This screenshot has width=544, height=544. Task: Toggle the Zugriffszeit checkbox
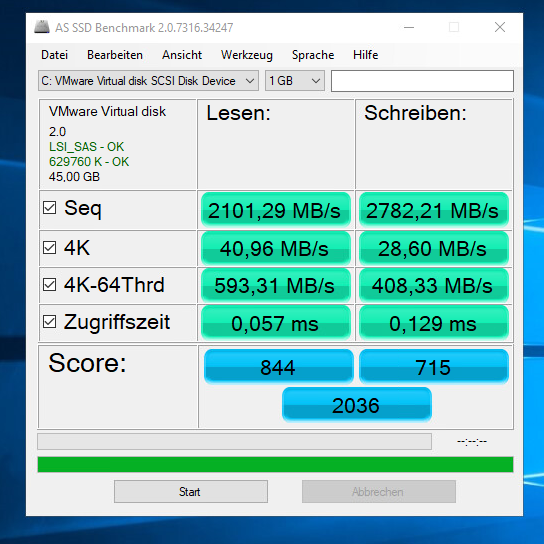[50, 322]
